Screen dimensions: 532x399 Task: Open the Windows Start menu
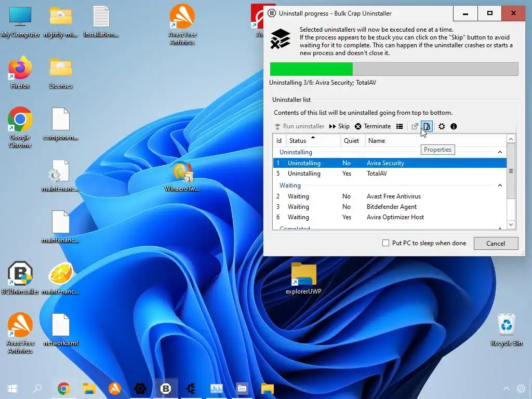(12, 389)
